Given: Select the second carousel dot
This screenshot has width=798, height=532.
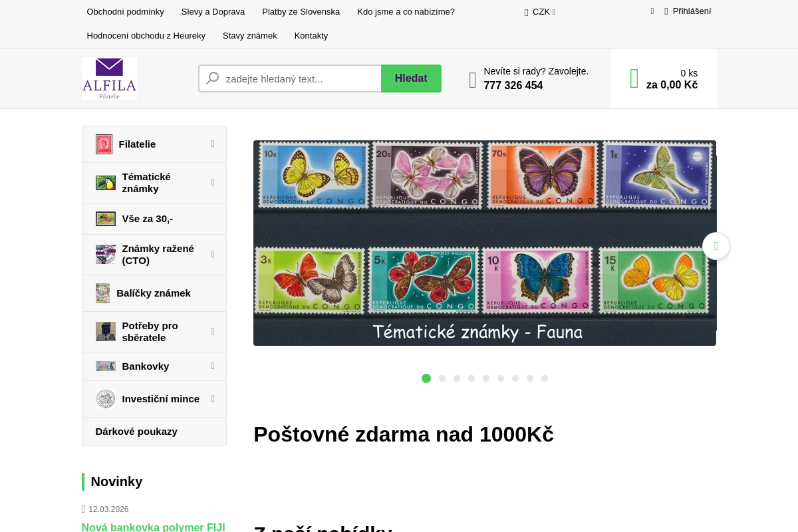Looking at the screenshot, I should pos(442,378).
